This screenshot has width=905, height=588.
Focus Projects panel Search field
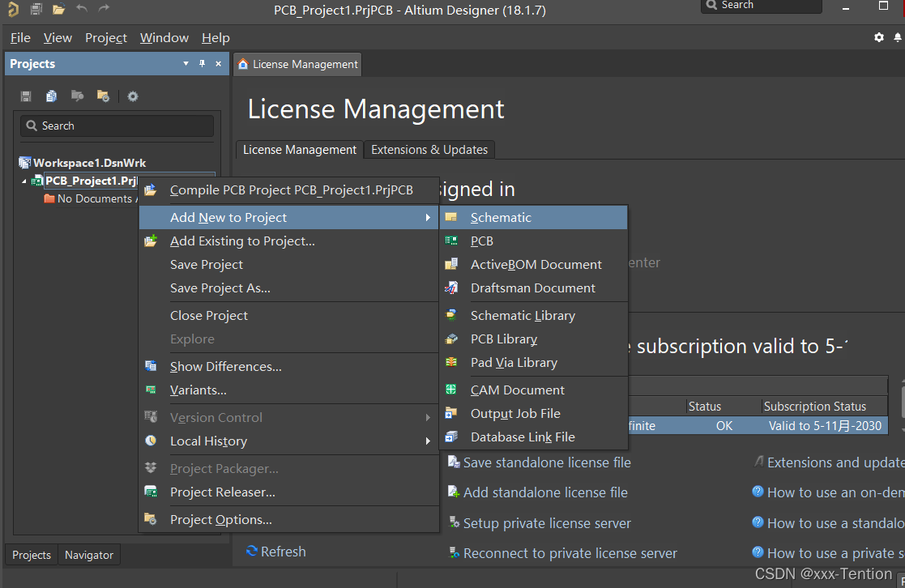(x=117, y=126)
